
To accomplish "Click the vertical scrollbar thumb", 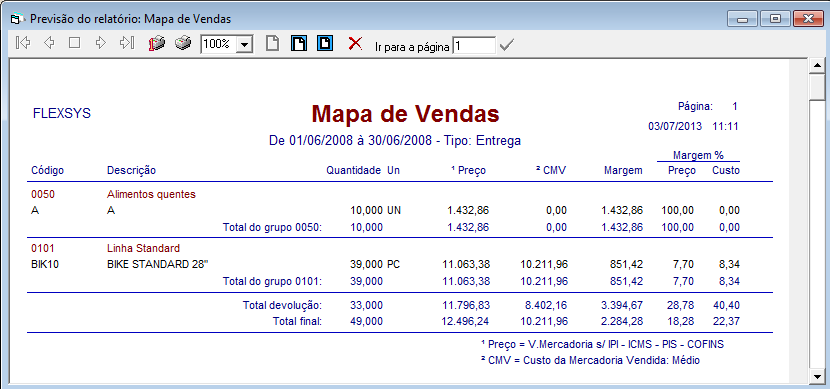I will (817, 86).
